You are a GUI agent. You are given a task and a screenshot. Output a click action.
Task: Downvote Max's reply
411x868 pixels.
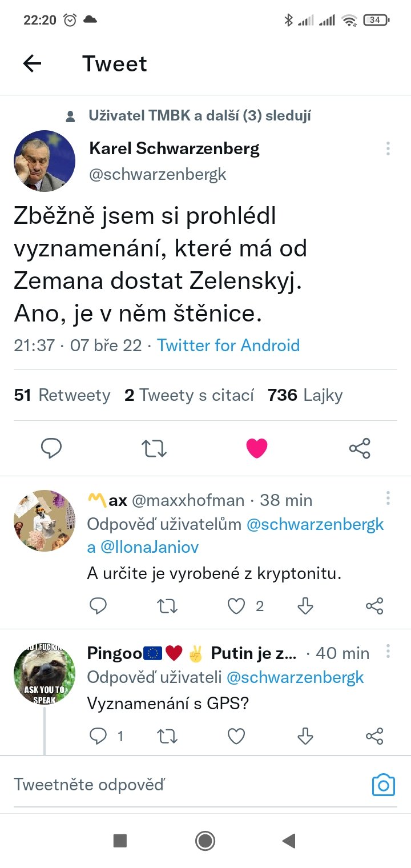[305, 606]
